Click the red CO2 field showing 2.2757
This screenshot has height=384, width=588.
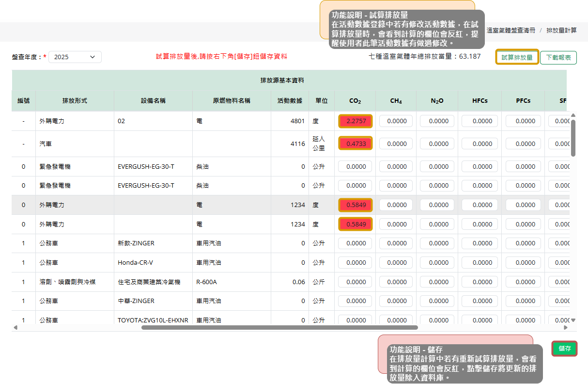[x=356, y=121]
